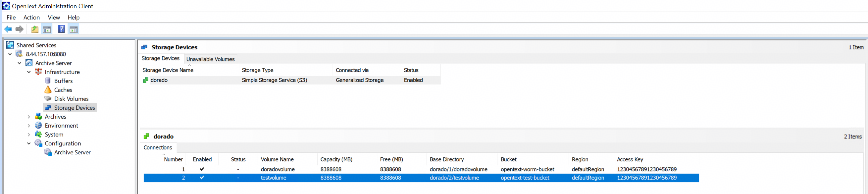Viewport: 868px width, 194px height.
Task: Click the Configuration gears icon
Action: coord(38,143)
